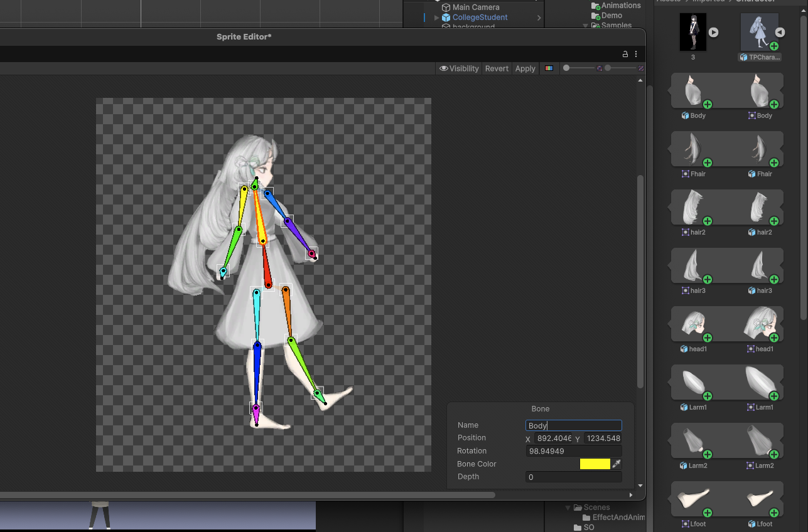Open the Animations folder
The width and height of the screenshot is (808, 532).
point(620,6)
